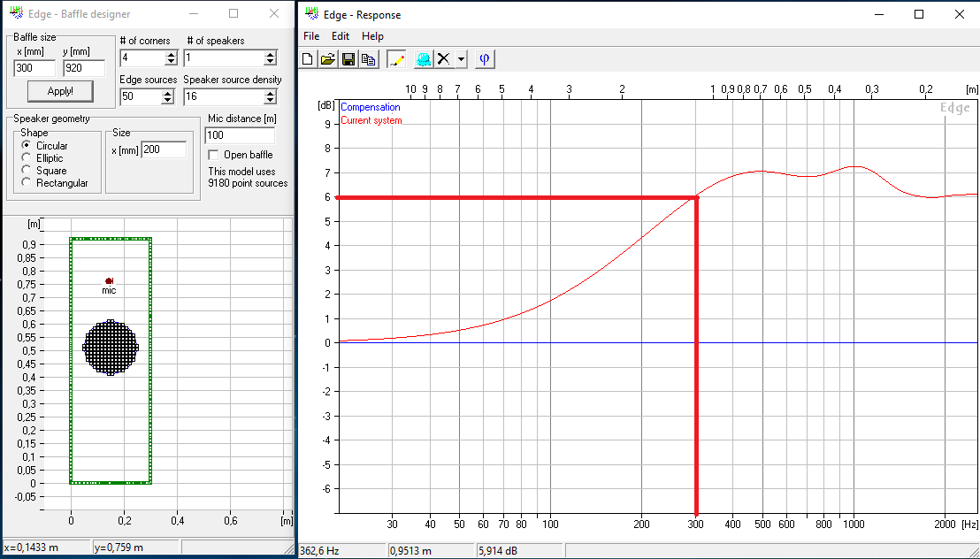The image size is (980, 559).
Task: Save response with floppy disk icon
Action: click(x=348, y=59)
